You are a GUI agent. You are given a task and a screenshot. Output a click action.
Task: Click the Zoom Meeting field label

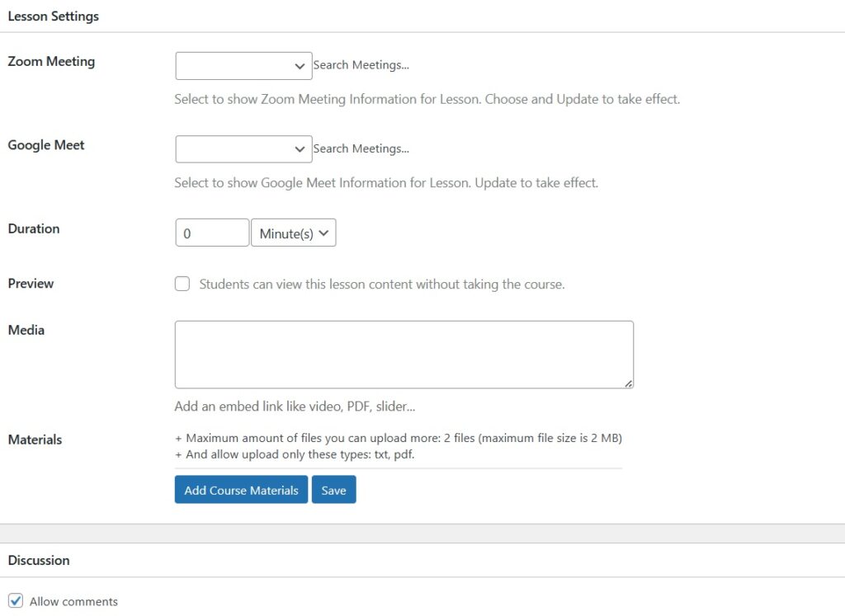click(51, 62)
